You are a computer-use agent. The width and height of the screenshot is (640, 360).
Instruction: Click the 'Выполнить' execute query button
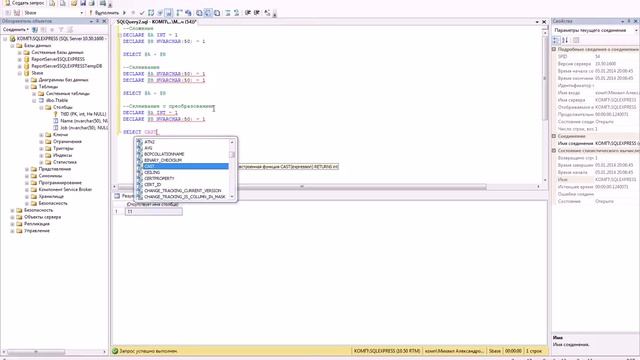click(x=104, y=13)
